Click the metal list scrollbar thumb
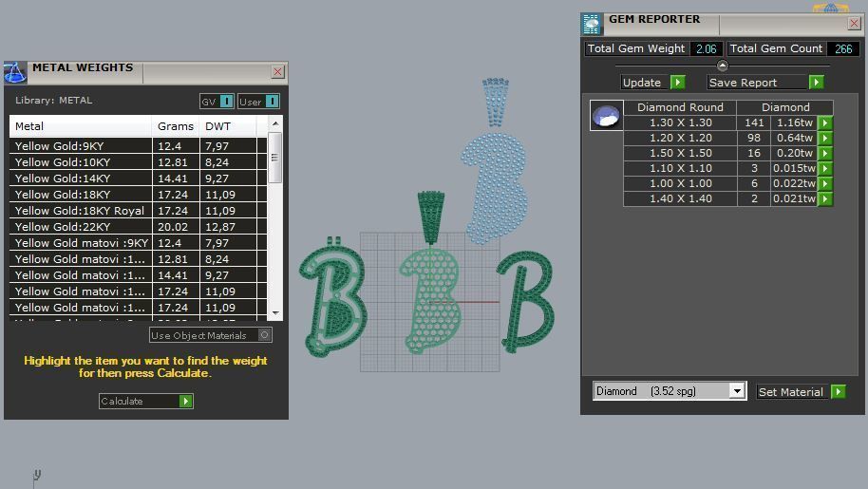Image resolution: width=868 pixels, height=489 pixels. point(275,158)
